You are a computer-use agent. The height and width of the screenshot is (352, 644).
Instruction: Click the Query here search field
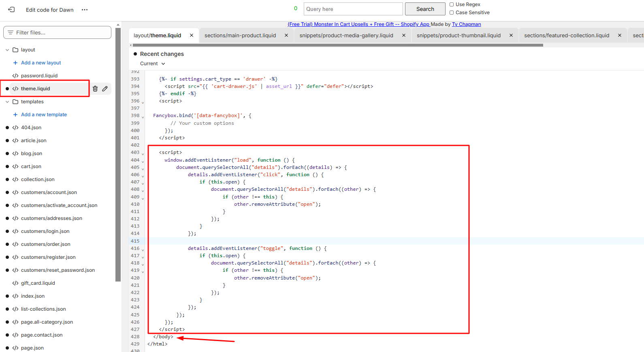[x=353, y=9]
